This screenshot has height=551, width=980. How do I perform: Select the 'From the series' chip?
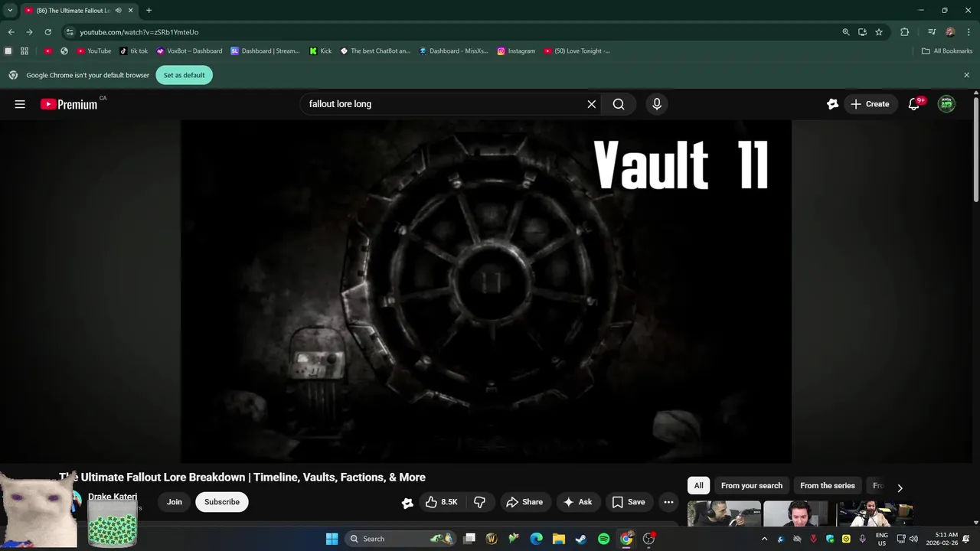[x=828, y=486]
